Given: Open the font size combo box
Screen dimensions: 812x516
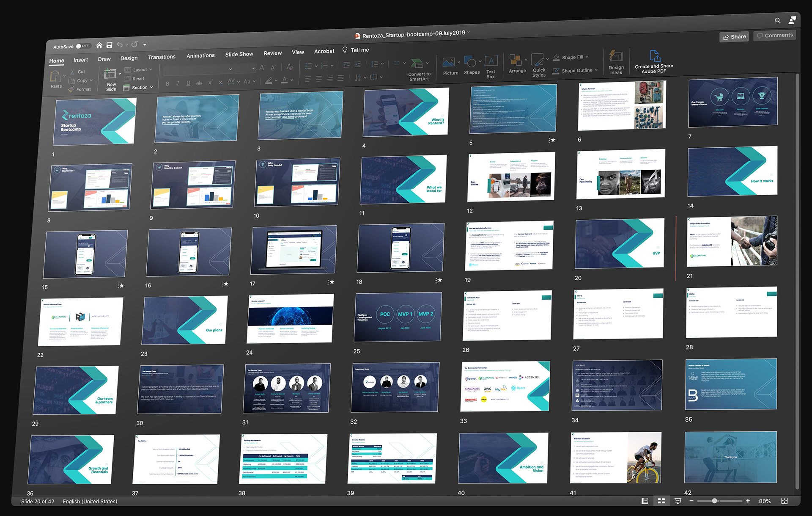Looking at the screenshot, I should 246,68.
